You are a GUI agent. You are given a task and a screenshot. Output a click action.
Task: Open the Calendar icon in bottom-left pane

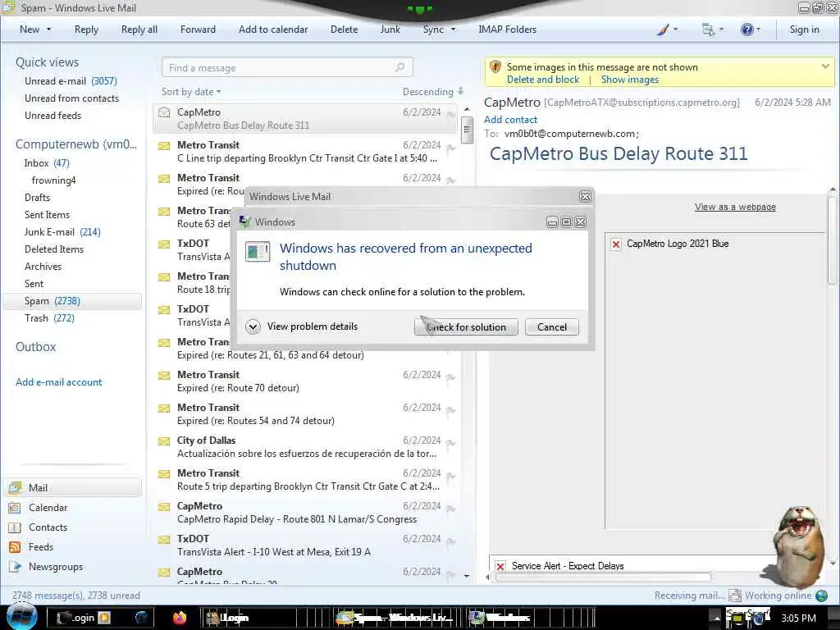coord(15,508)
